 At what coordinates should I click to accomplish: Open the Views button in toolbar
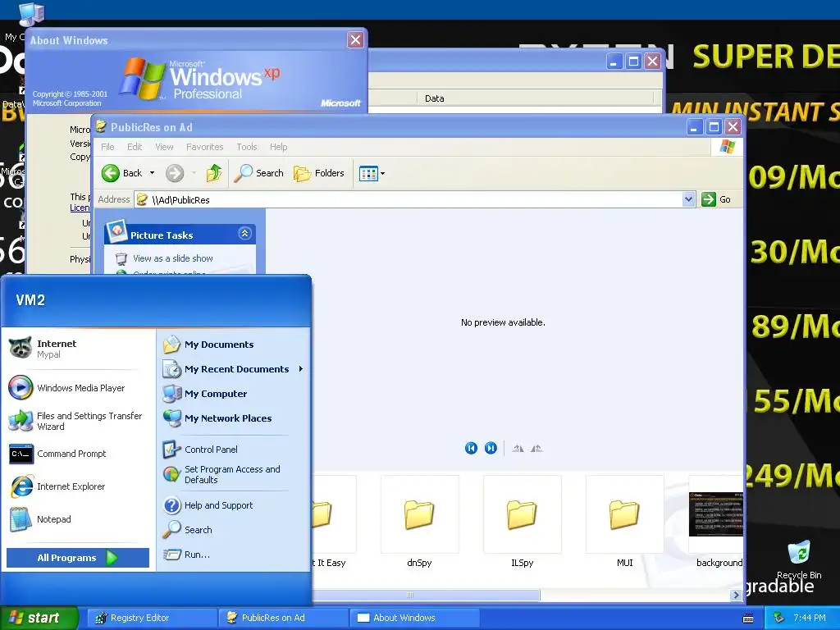372,174
